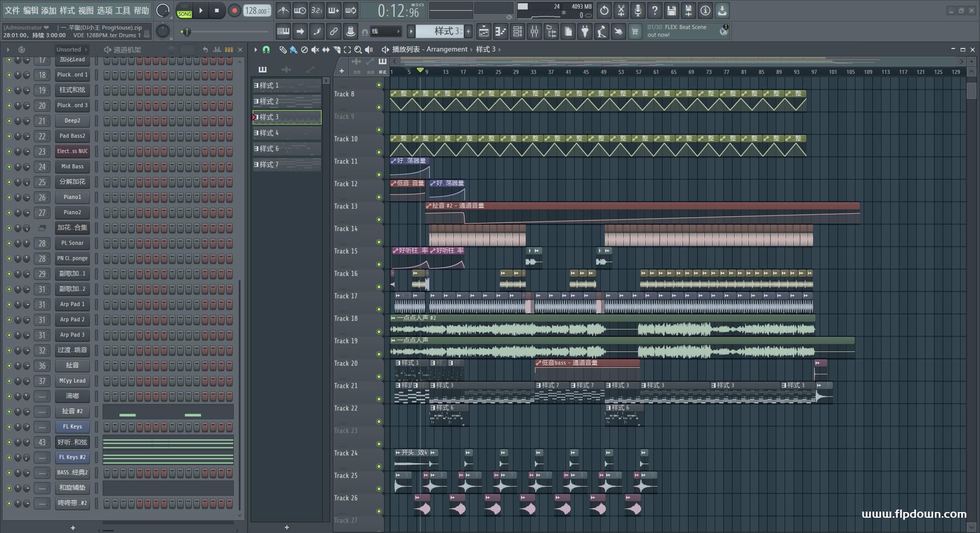
Task: Select 样式 6 in the pattern list
Action: click(286, 149)
